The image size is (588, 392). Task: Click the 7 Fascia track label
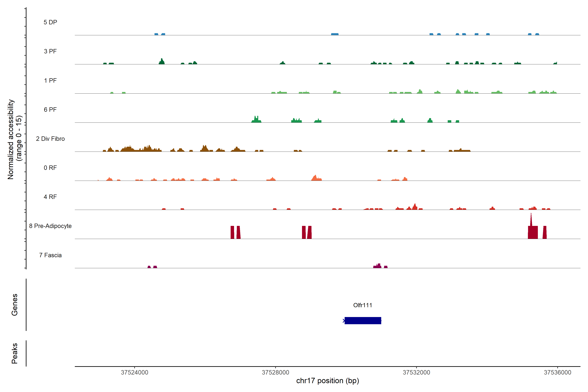click(50, 255)
